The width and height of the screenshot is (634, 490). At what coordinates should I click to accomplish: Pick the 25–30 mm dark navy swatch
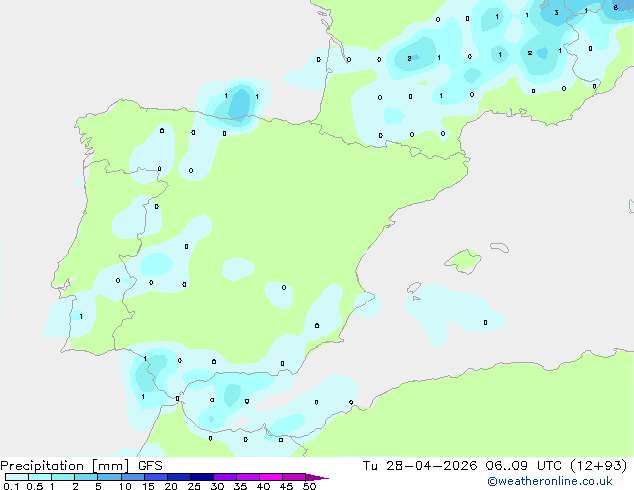click(201, 477)
